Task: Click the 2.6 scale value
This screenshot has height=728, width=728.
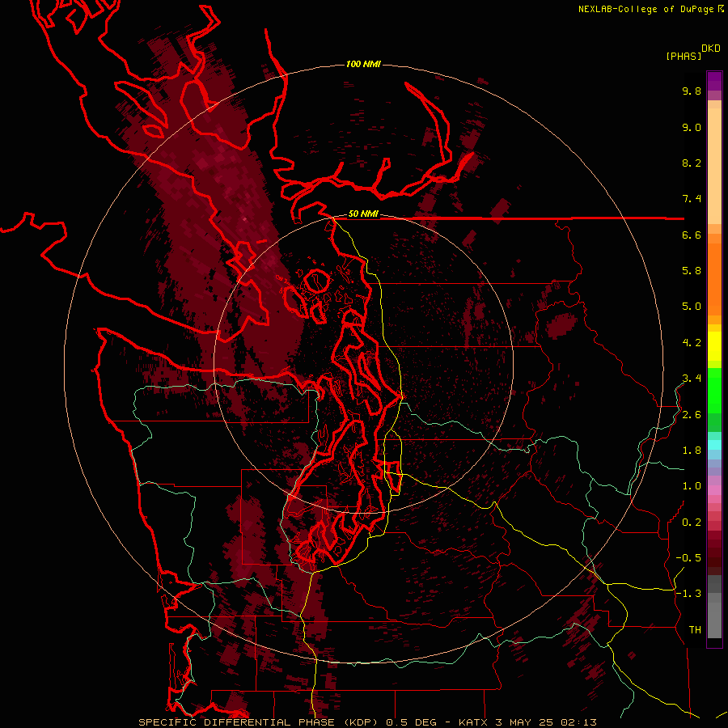Action: pos(692,415)
